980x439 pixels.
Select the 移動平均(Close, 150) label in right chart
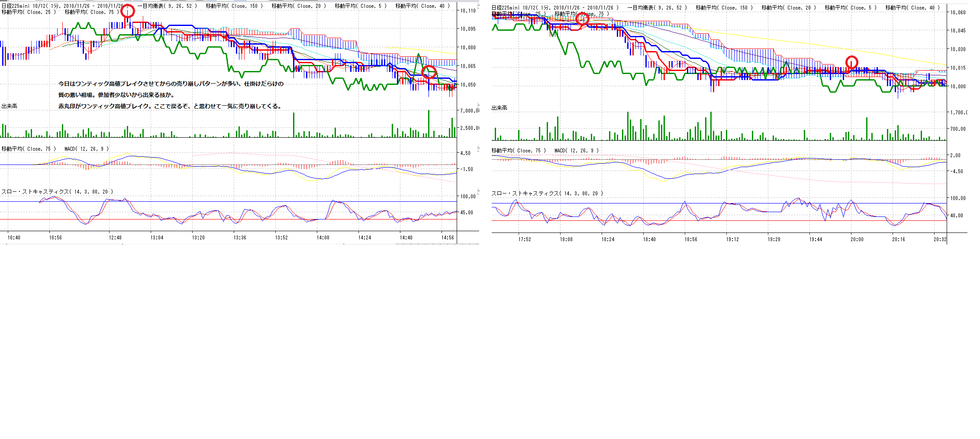pyautogui.click(x=724, y=8)
